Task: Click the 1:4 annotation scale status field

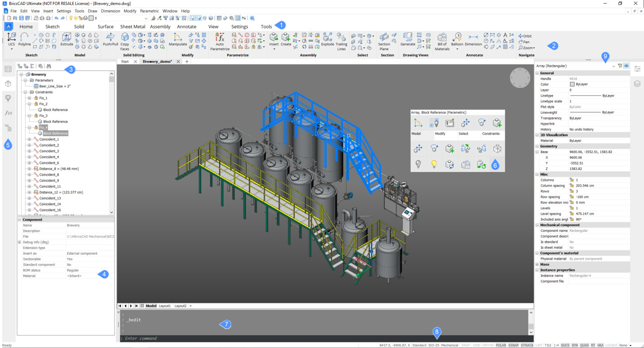Action: coord(556,345)
